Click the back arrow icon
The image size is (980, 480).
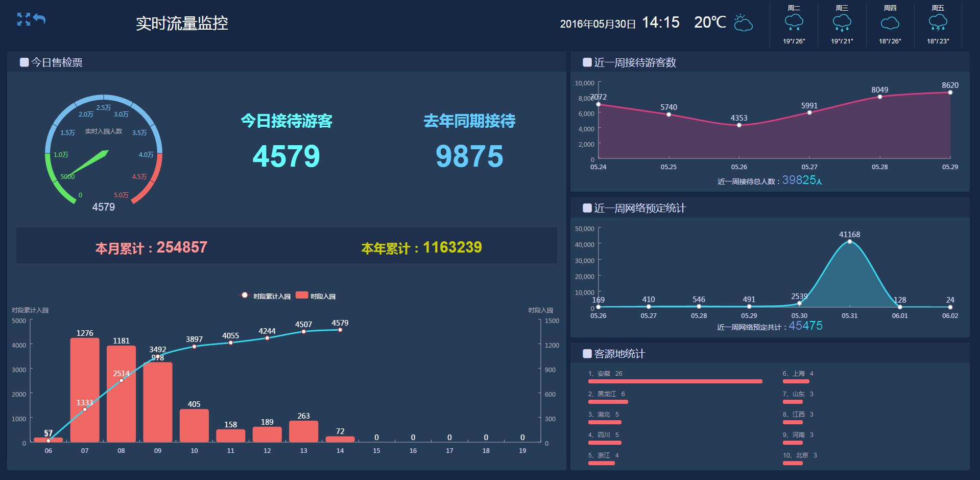coord(40,19)
